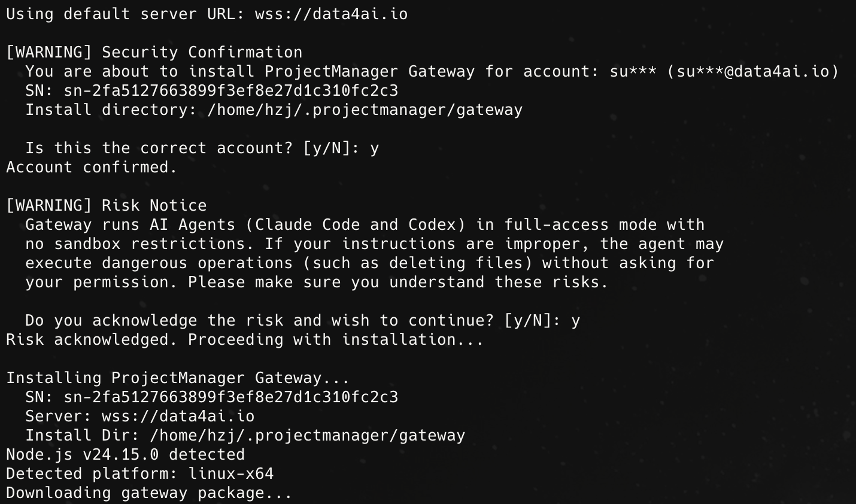856x504 pixels.
Task: Click the Security Confirmation warning heading
Action: 154,52
